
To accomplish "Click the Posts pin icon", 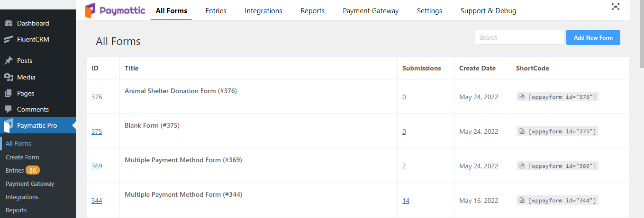I will pyautogui.click(x=8, y=61).
